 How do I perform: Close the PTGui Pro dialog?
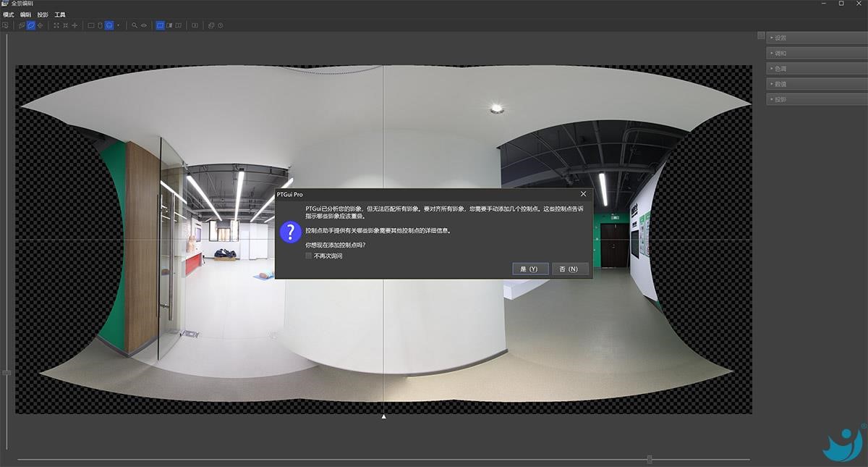coord(583,194)
